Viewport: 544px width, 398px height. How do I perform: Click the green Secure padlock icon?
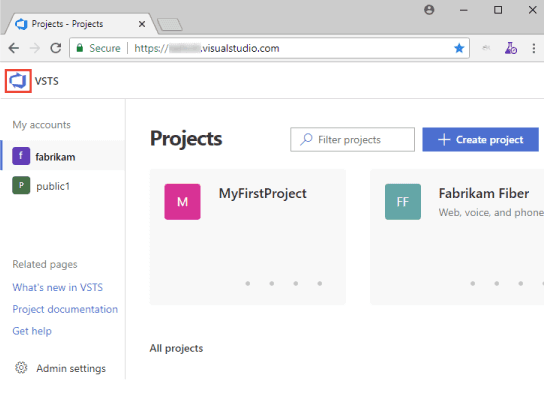pos(80,48)
